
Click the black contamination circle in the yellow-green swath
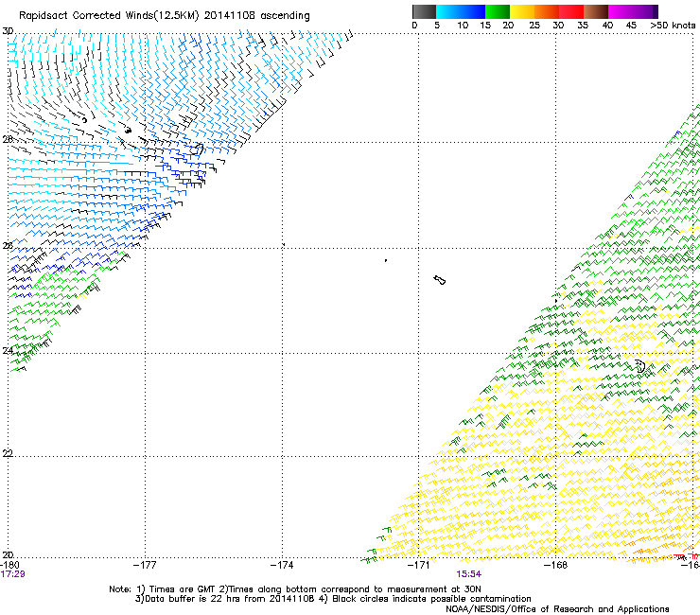click(640, 366)
